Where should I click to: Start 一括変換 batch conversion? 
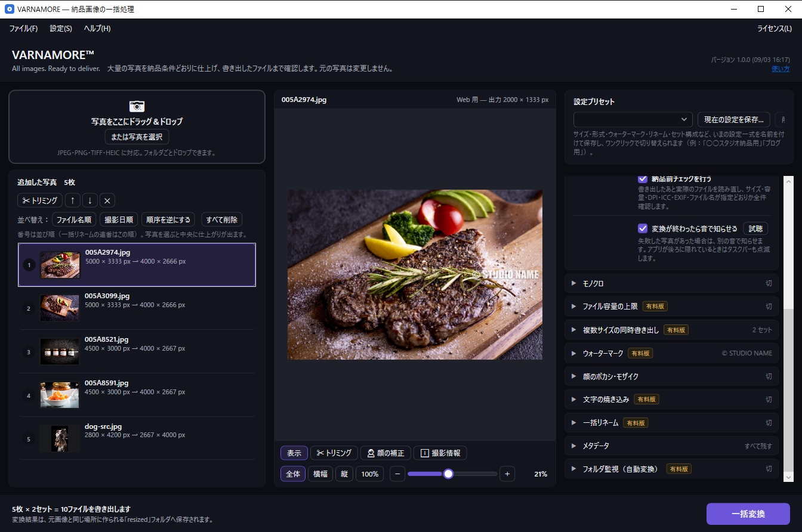[748, 514]
